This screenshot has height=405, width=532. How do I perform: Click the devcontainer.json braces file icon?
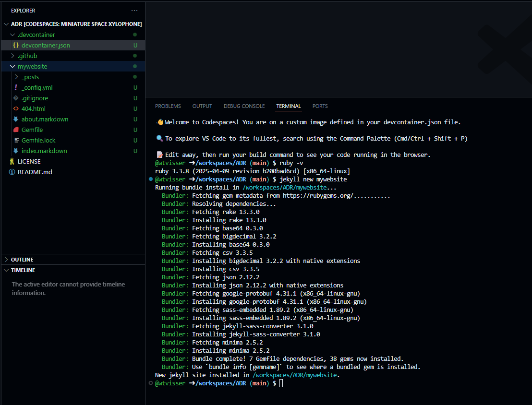(x=16, y=45)
